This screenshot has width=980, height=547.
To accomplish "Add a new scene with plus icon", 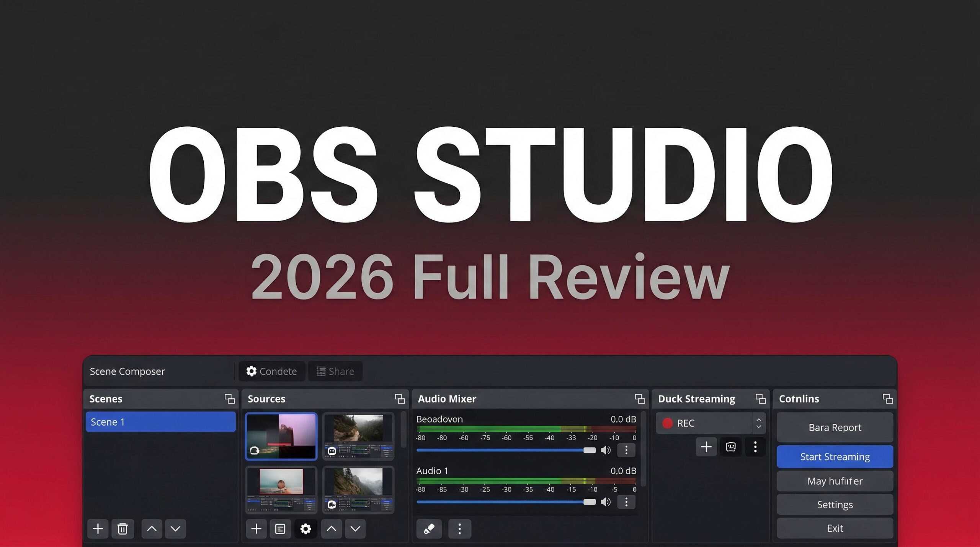I will 98,529.
